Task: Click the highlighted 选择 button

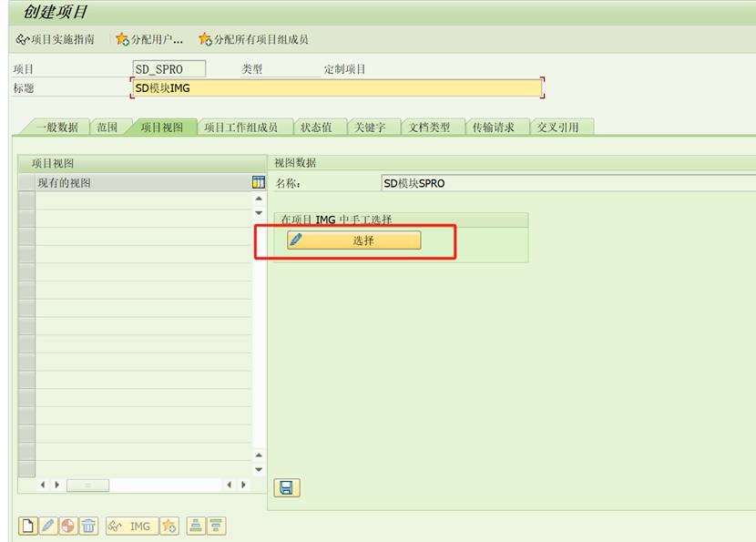Action: pyautogui.click(x=353, y=240)
